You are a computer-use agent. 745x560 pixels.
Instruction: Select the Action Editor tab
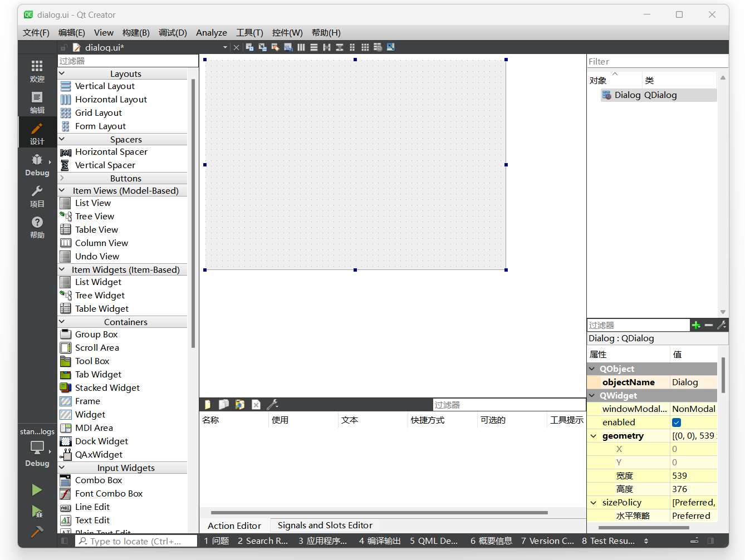(234, 525)
